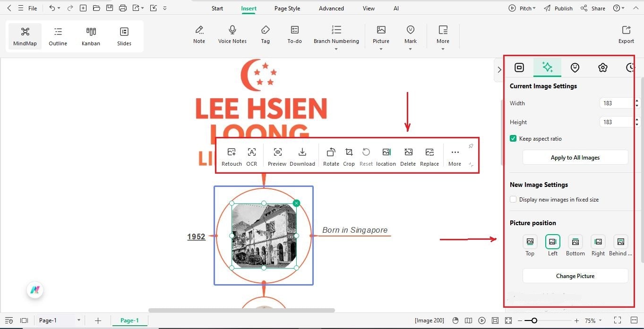Viewport: 644px width, 329px height.
Task: Add a new page with plus
Action: [98, 321]
